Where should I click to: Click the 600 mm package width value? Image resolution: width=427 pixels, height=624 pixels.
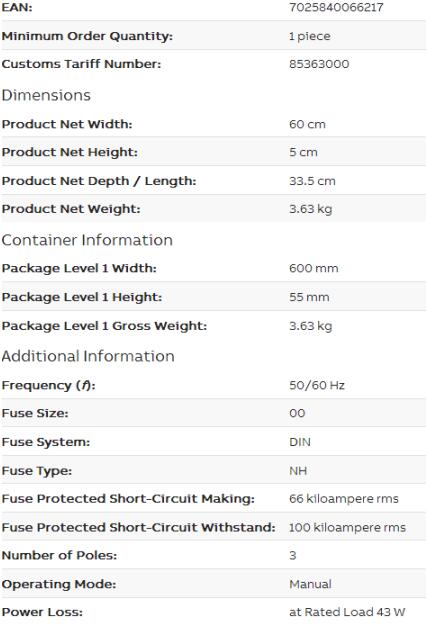pos(314,268)
